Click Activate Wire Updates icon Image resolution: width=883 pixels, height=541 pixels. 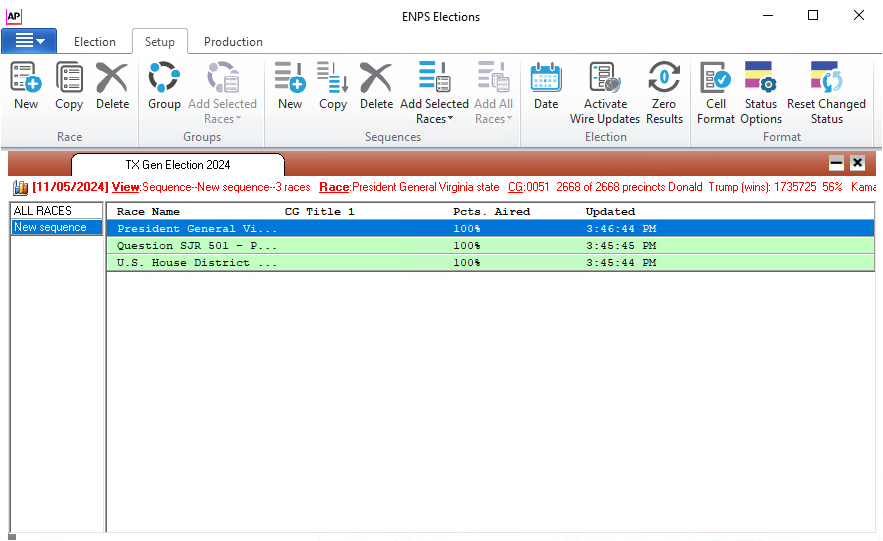605,77
